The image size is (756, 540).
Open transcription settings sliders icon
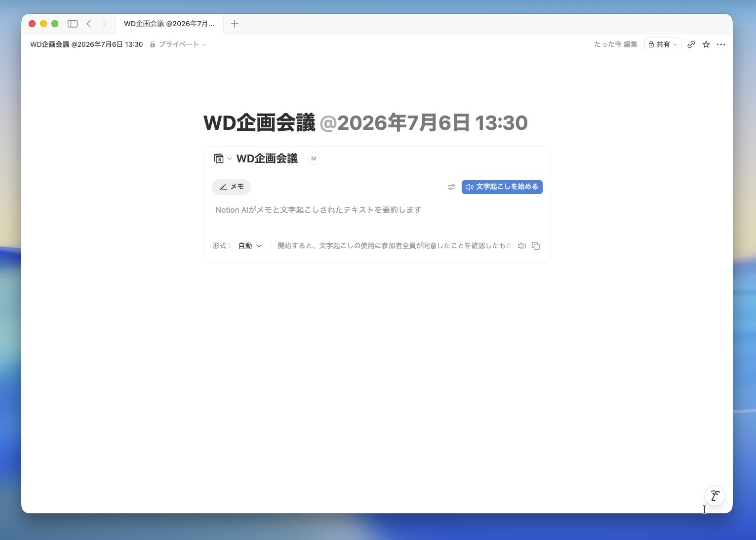[451, 187]
